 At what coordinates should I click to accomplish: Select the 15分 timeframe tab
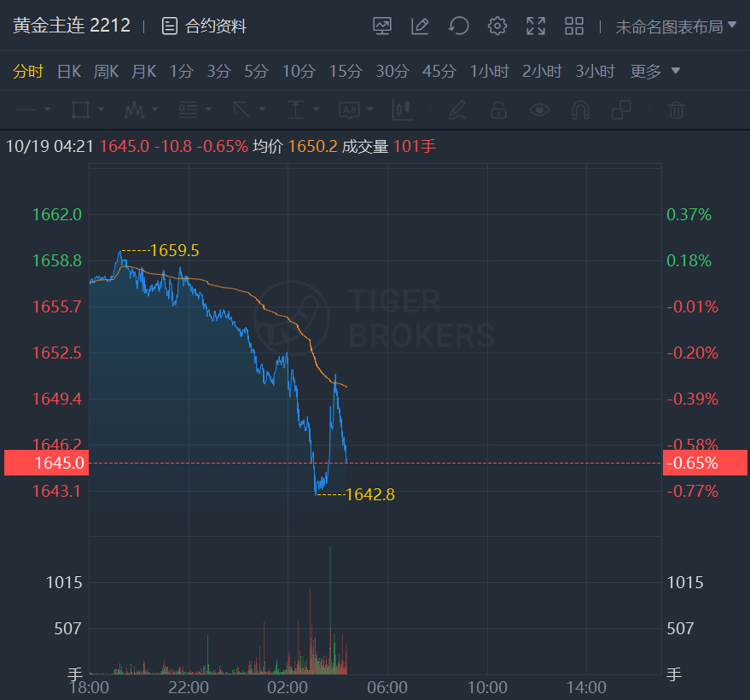(345, 72)
